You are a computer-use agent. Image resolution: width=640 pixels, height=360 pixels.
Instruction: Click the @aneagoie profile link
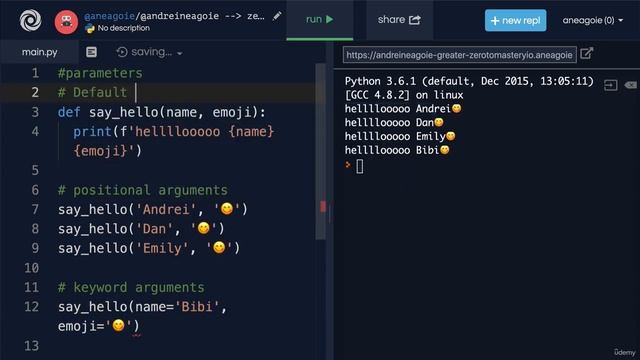tap(109, 16)
